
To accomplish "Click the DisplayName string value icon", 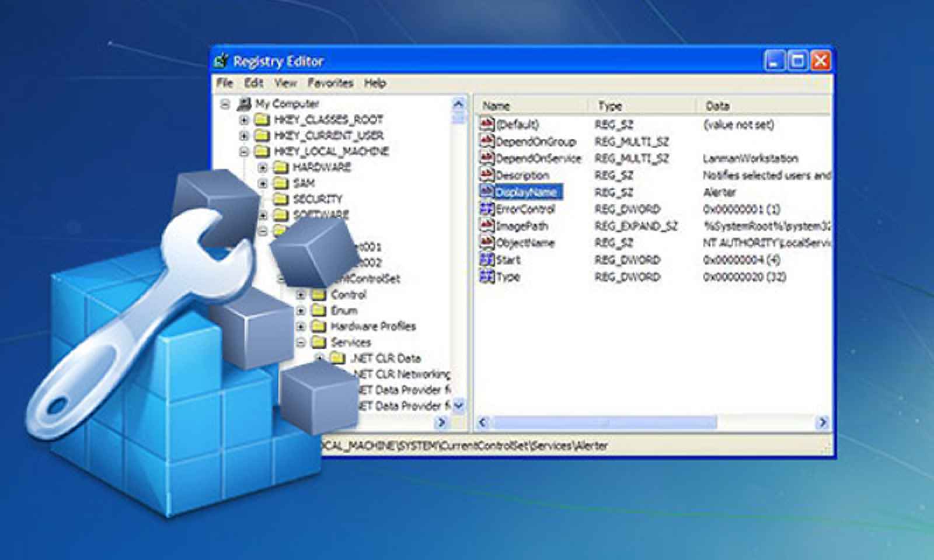I will click(486, 191).
